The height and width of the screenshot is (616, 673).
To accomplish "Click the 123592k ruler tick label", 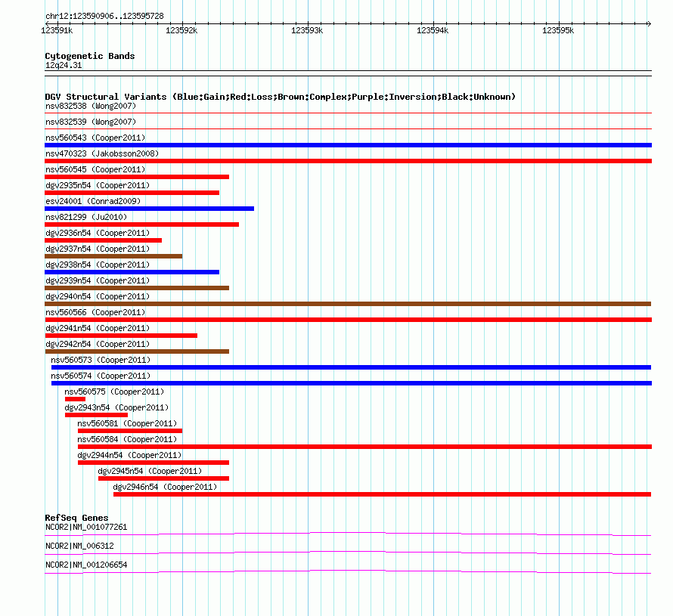I will (x=181, y=30).
